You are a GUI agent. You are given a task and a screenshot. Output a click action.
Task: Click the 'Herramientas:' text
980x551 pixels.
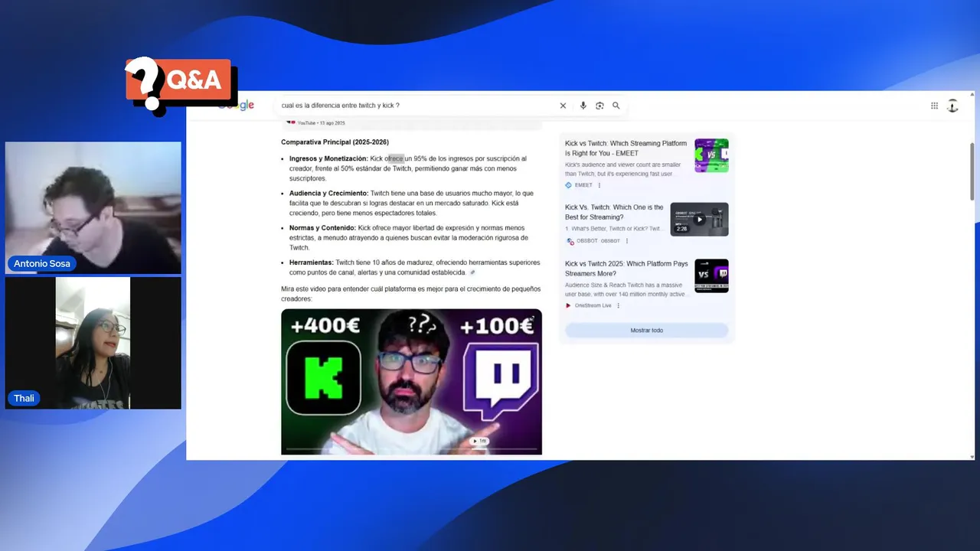click(x=312, y=262)
